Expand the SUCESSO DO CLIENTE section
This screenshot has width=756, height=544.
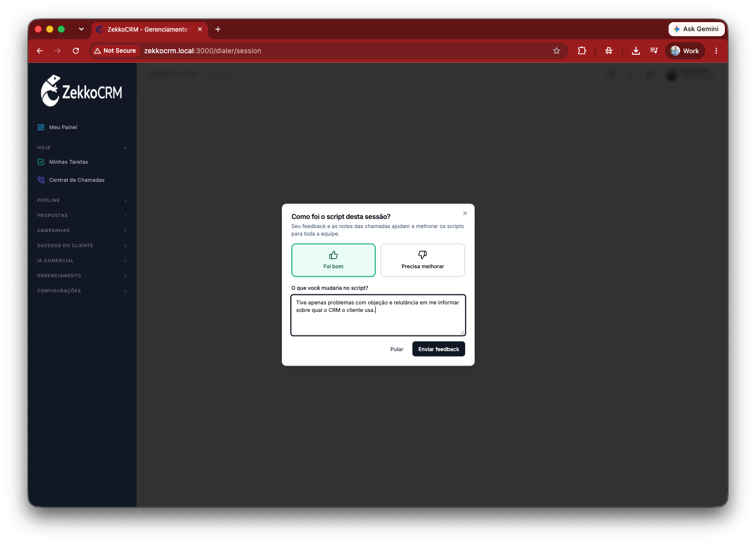tap(82, 246)
